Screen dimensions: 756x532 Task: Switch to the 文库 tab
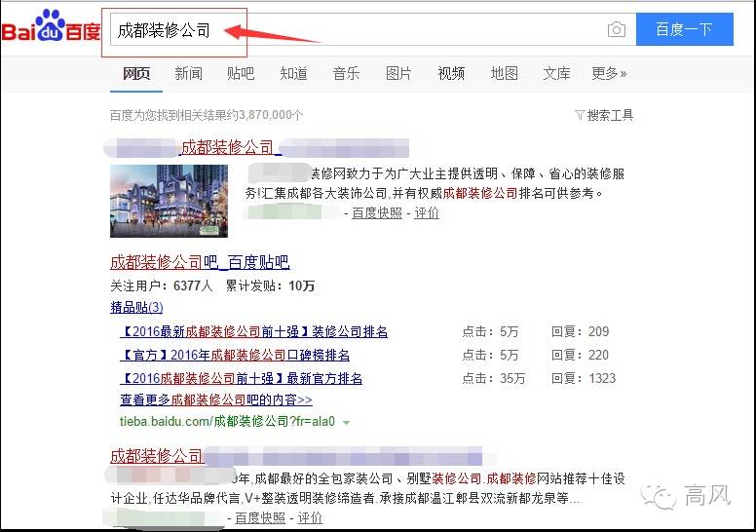[x=557, y=73]
